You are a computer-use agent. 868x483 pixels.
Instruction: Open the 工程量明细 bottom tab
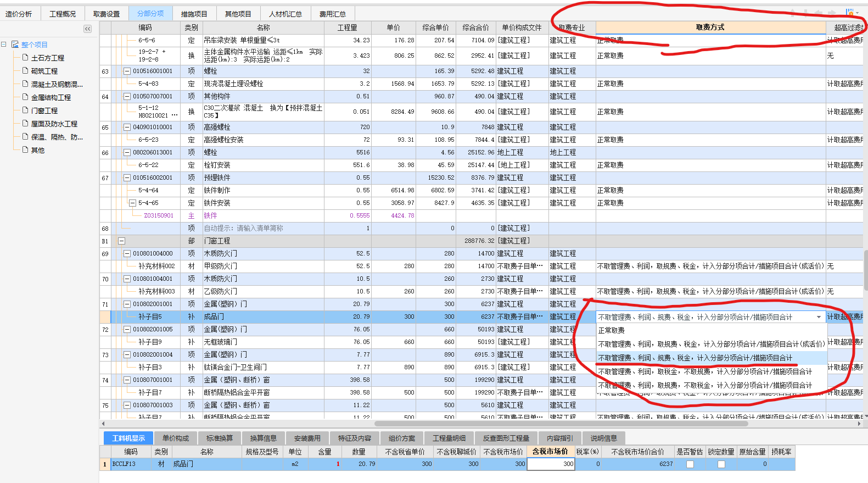point(449,438)
